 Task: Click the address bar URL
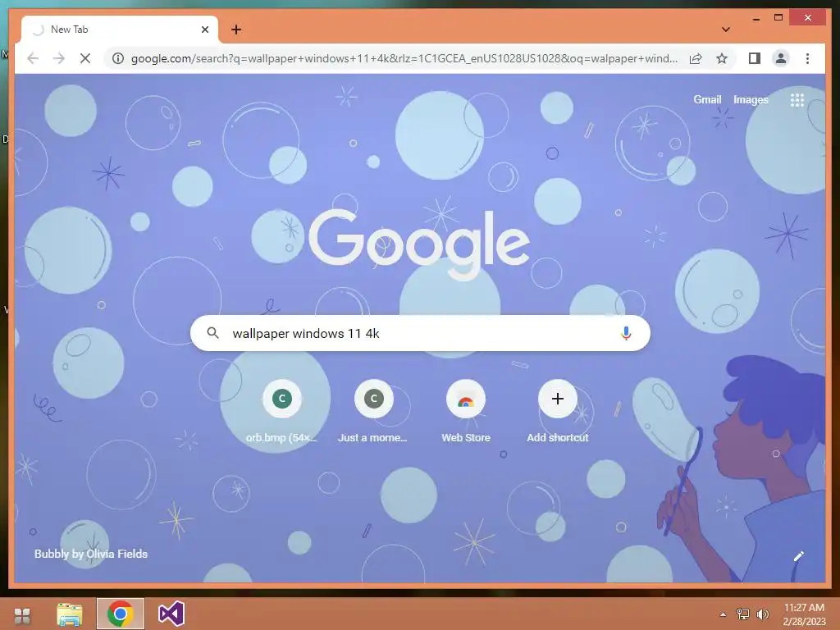coord(404,58)
